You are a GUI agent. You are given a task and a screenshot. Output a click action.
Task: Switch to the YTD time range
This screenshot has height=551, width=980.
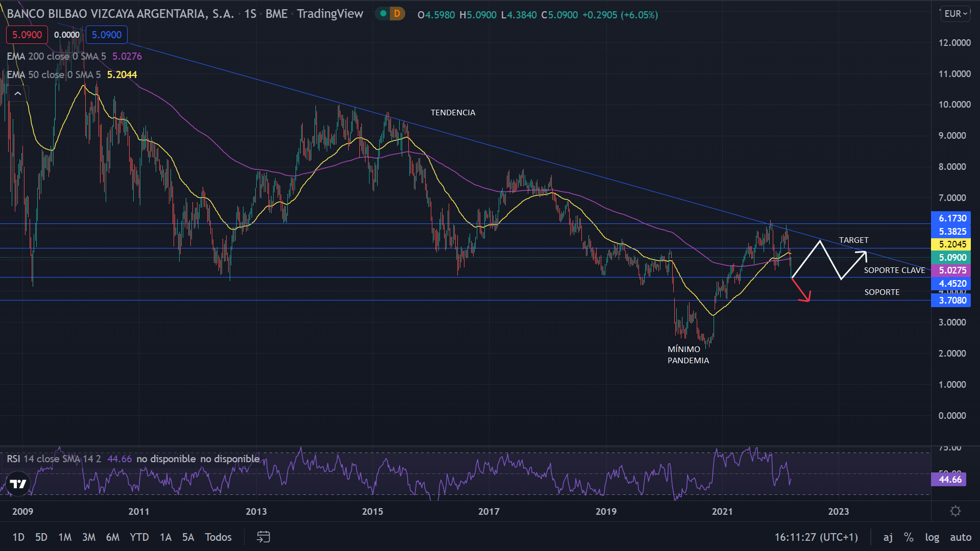click(139, 537)
